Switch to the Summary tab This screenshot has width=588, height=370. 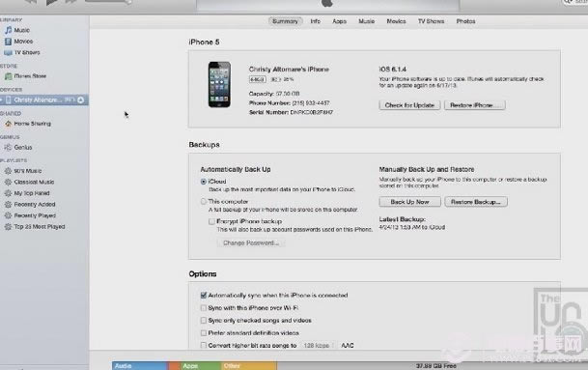click(x=285, y=21)
